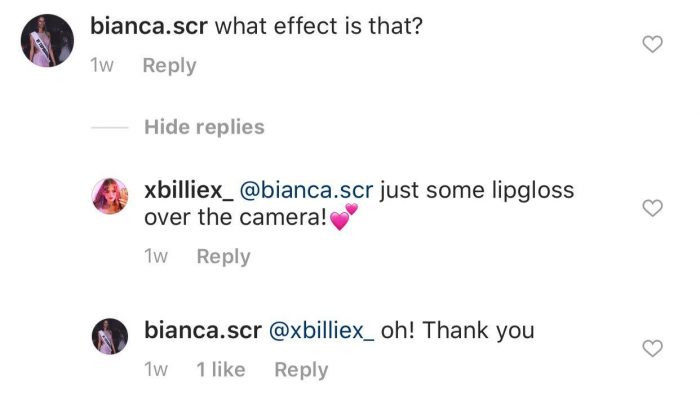
Task: Reply to the "oh! Thank you" comment
Action: pos(301,370)
